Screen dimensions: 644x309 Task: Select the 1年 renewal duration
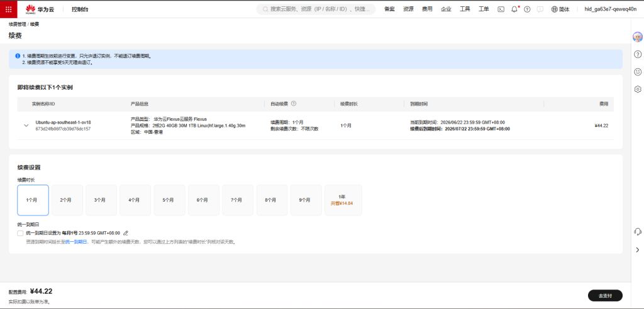(343, 200)
